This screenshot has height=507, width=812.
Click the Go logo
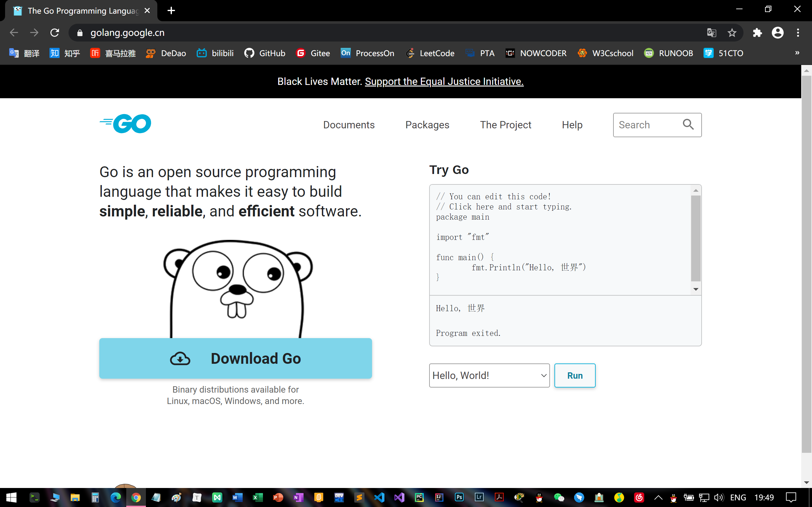(125, 124)
